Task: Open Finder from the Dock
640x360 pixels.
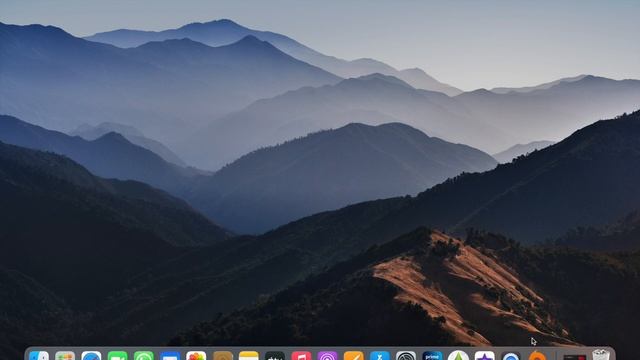Action: click(x=39, y=356)
